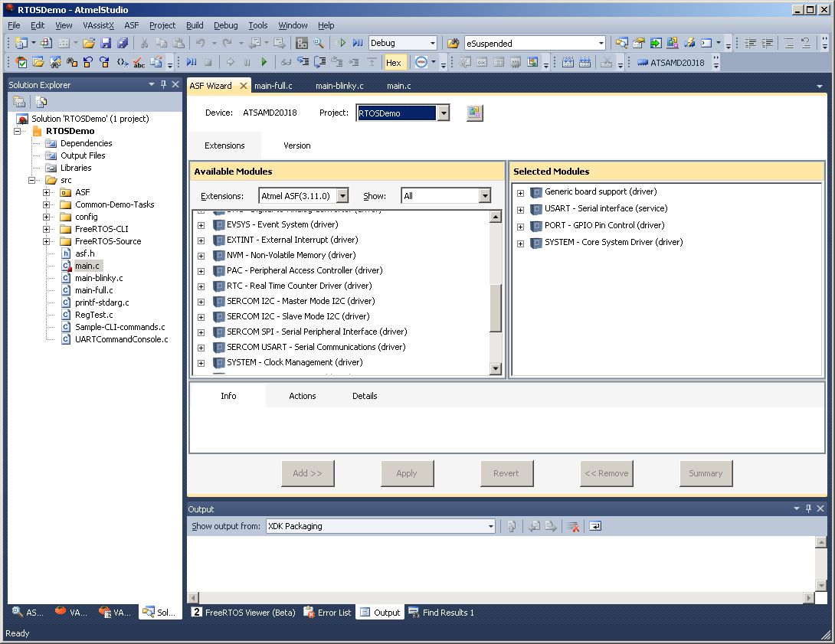This screenshot has height=644, width=835.
Task: Pin the Solution Explorer panel
Action: [x=163, y=84]
